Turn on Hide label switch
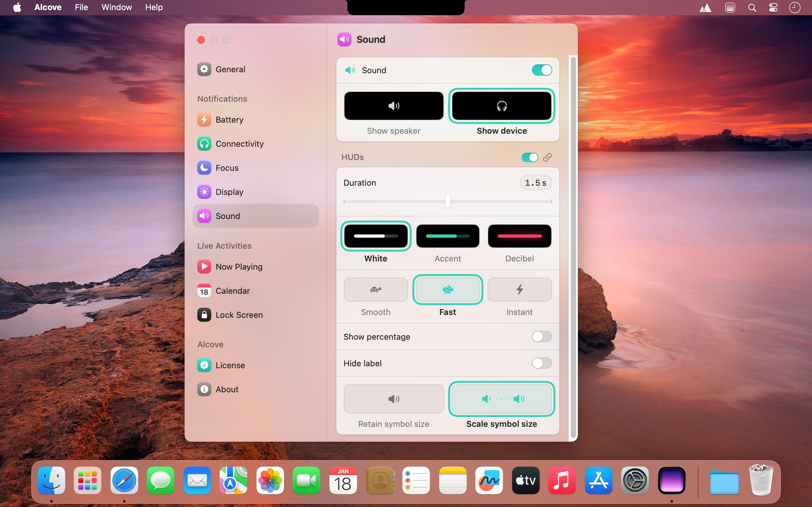Image resolution: width=812 pixels, height=507 pixels. tap(541, 363)
